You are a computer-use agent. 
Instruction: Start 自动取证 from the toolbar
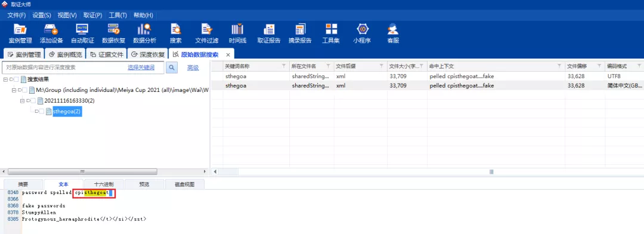click(82, 33)
